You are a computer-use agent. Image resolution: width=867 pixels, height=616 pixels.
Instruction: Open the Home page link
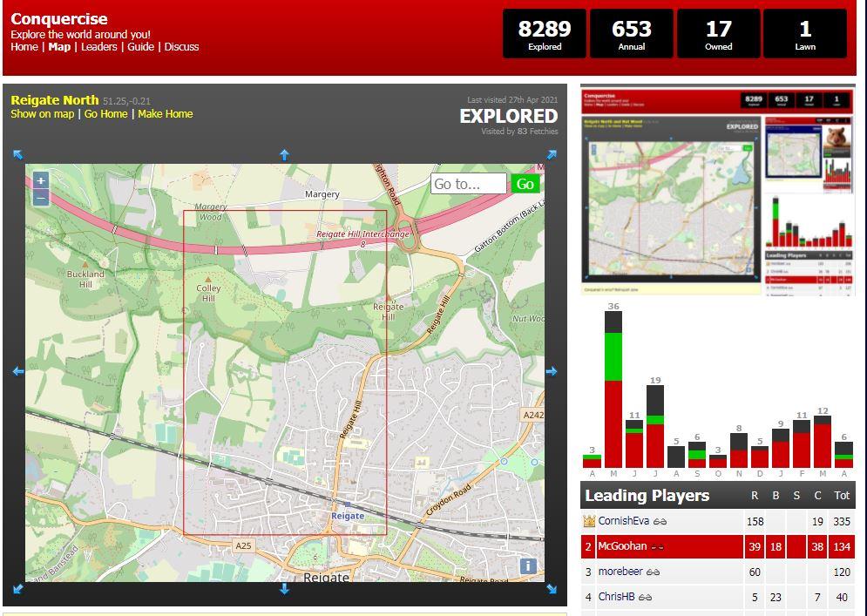tap(24, 47)
